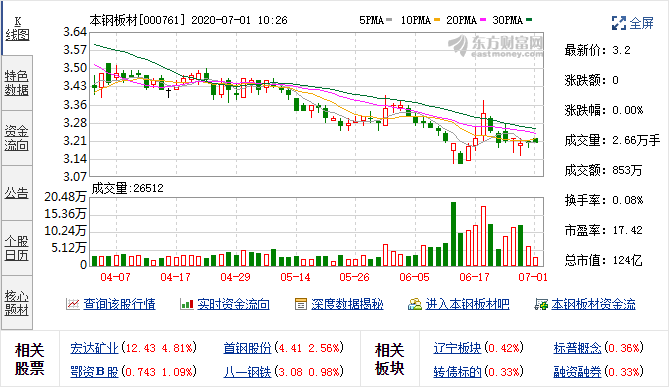Open the 查询该股行情 link

click(x=119, y=304)
